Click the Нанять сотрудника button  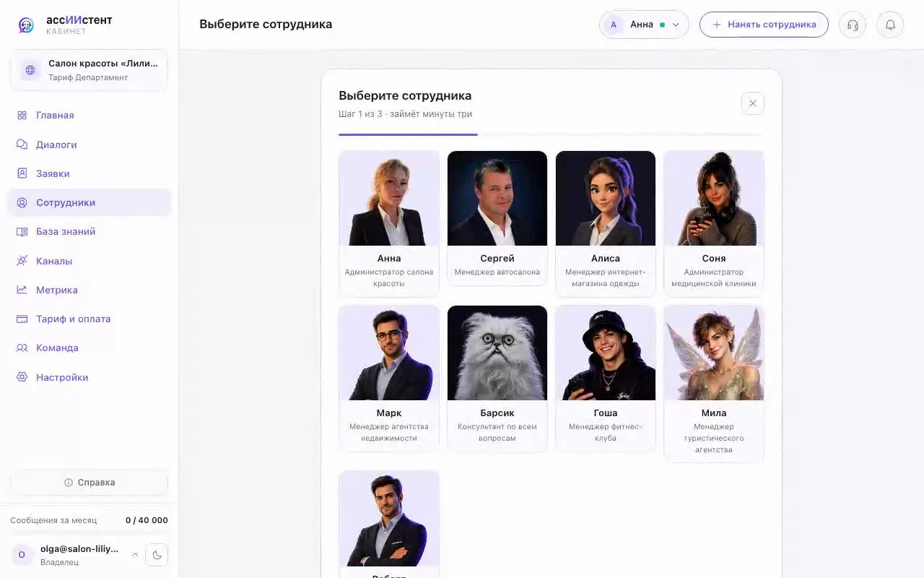click(764, 25)
